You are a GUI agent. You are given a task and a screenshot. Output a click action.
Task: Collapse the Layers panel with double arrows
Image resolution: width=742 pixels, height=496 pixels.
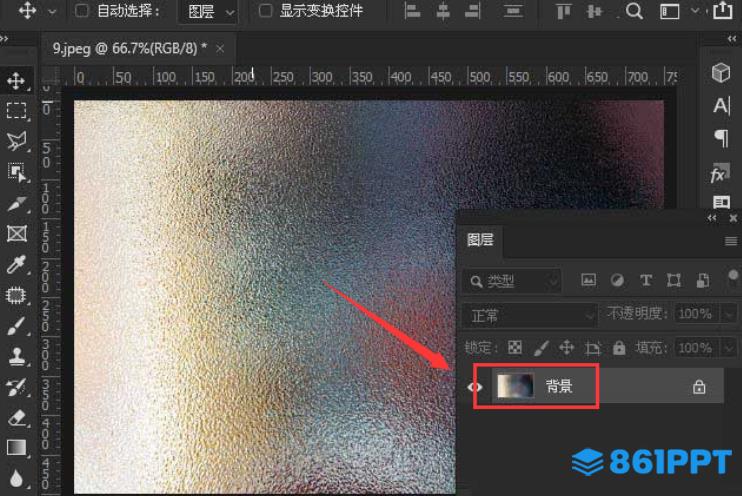pyautogui.click(x=712, y=218)
